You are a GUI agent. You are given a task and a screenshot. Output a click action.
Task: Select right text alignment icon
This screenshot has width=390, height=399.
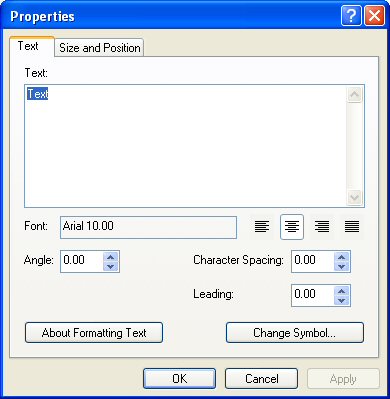click(x=322, y=227)
